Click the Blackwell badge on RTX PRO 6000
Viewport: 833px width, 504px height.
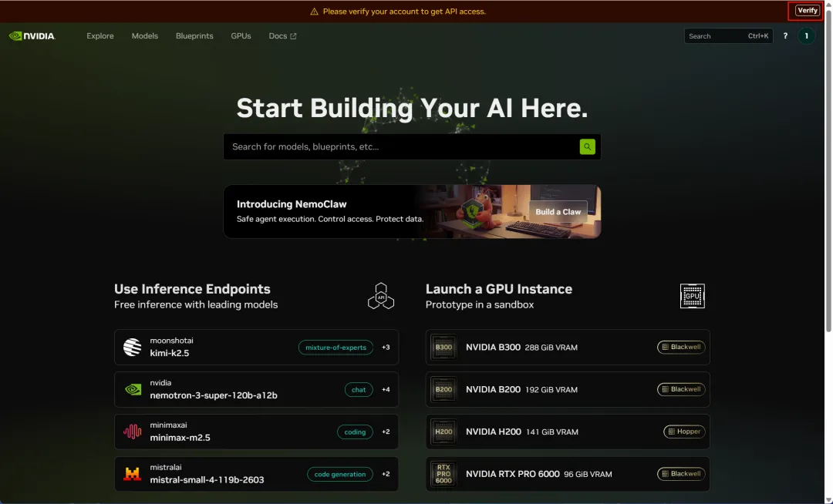pyautogui.click(x=681, y=474)
